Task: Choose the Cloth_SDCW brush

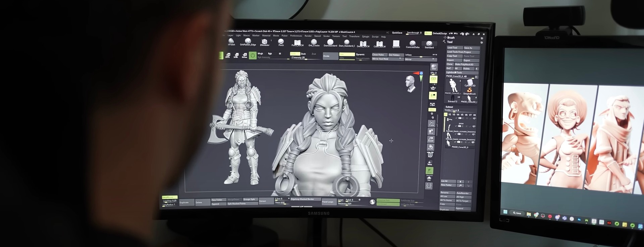Action: [380, 44]
